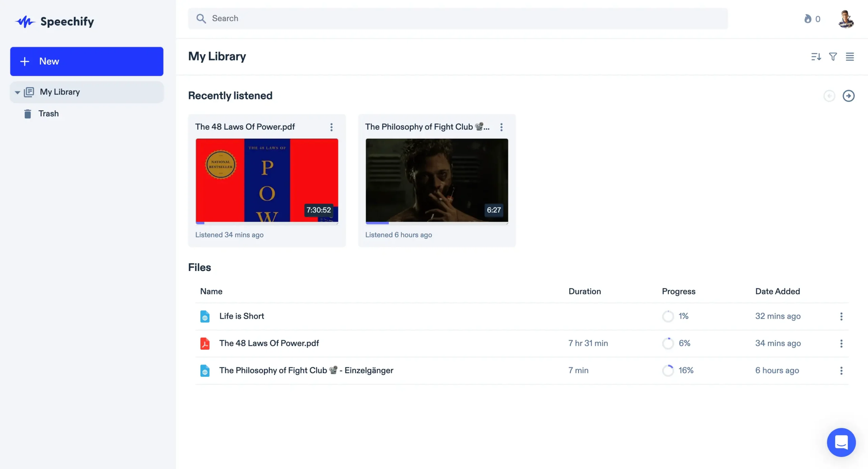
Task: Click the New button
Action: (x=87, y=61)
